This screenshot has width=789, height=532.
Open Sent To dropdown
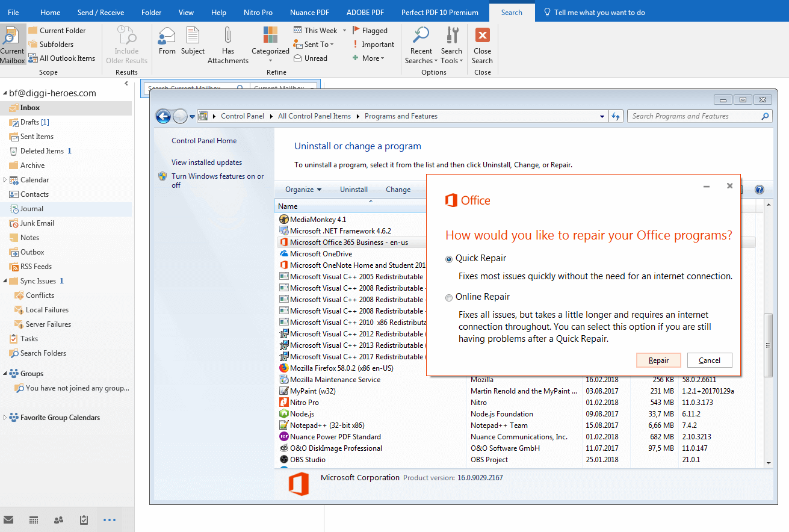[314, 45]
